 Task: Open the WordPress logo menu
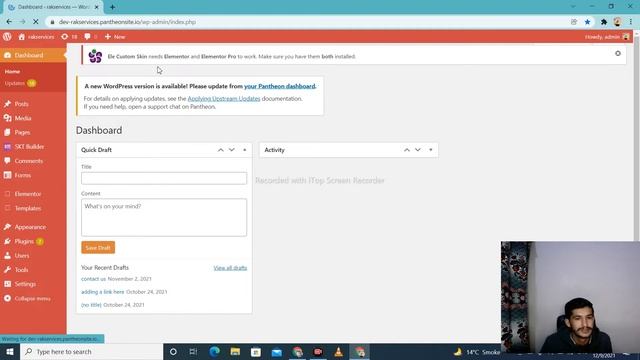click(7, 37)
